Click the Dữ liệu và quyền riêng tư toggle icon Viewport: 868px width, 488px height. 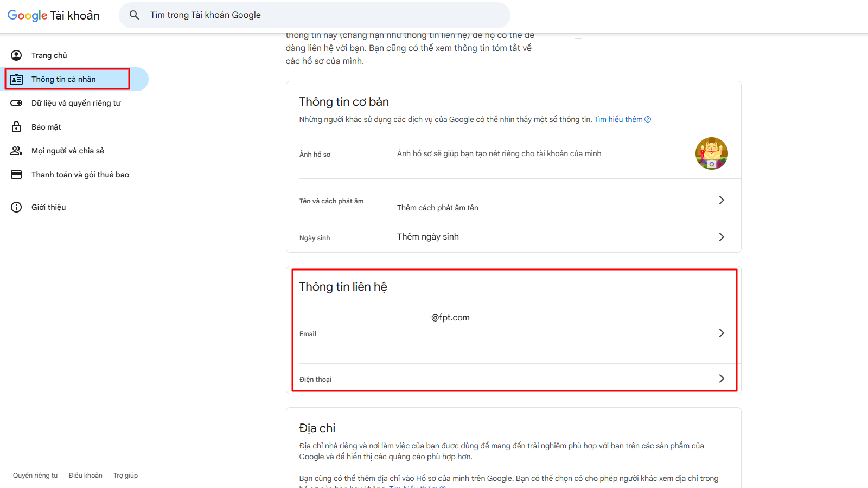tap(16, 103)
